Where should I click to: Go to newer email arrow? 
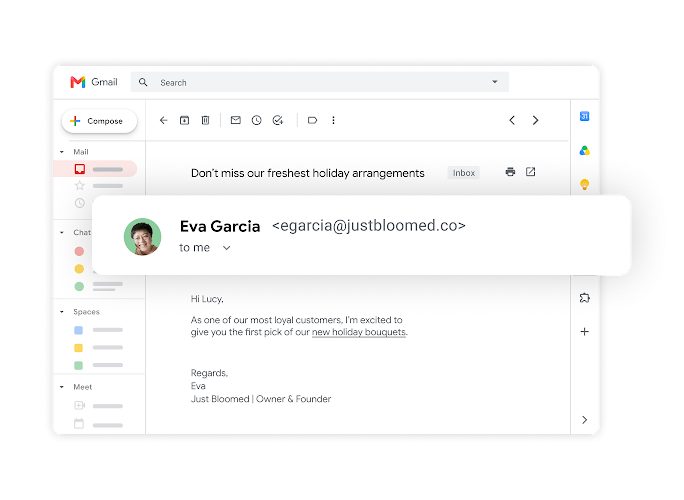click(512, 120)
